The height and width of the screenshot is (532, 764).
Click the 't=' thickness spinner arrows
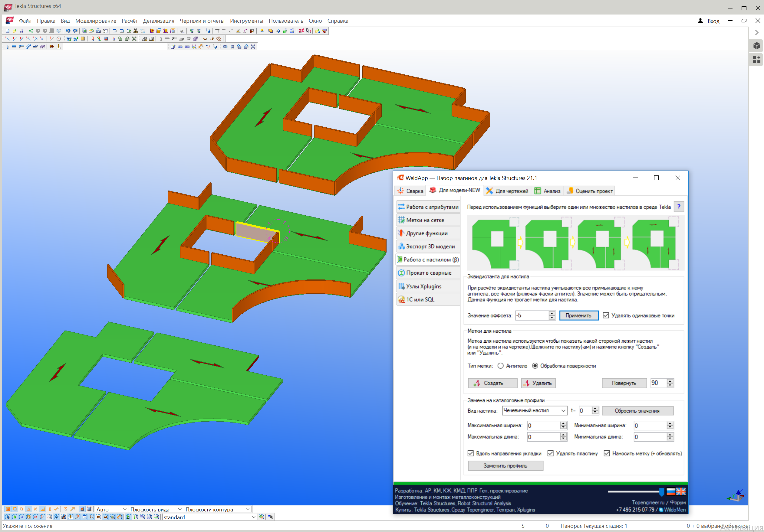(x=595, y=410)
